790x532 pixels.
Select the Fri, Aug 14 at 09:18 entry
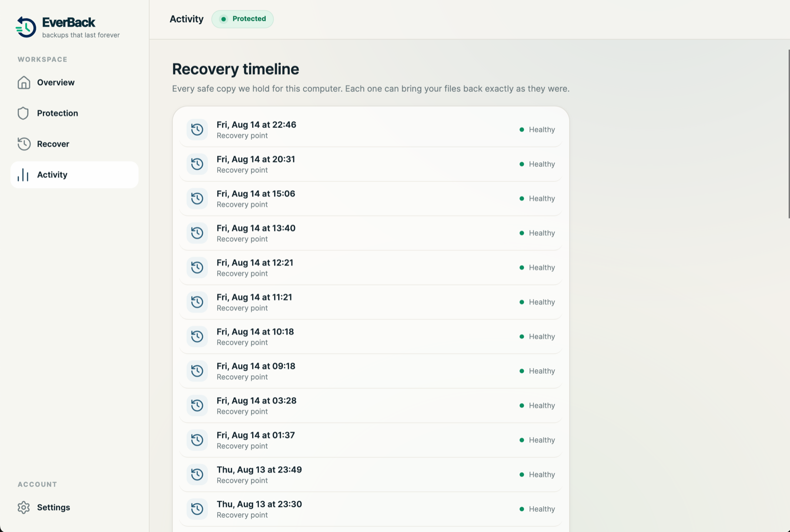click(371, 371)
